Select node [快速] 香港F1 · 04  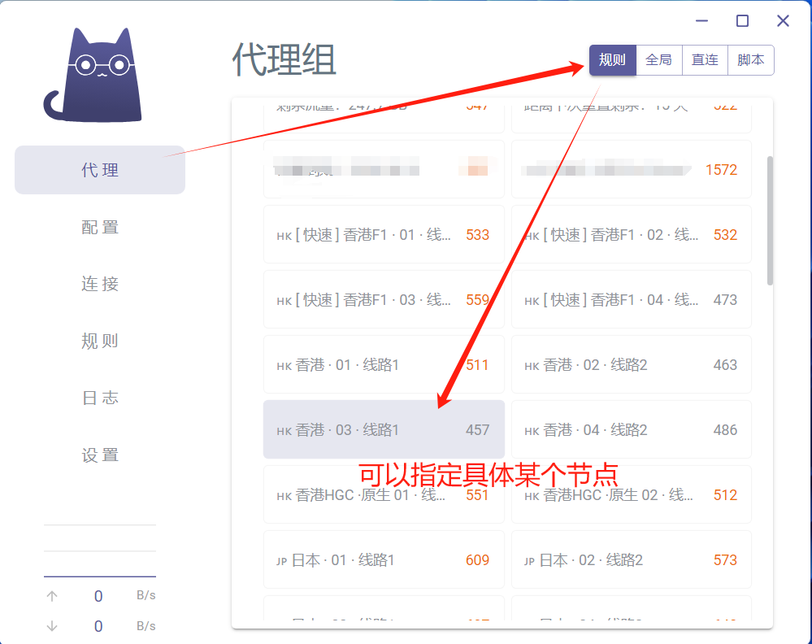[x=632, y=299]
